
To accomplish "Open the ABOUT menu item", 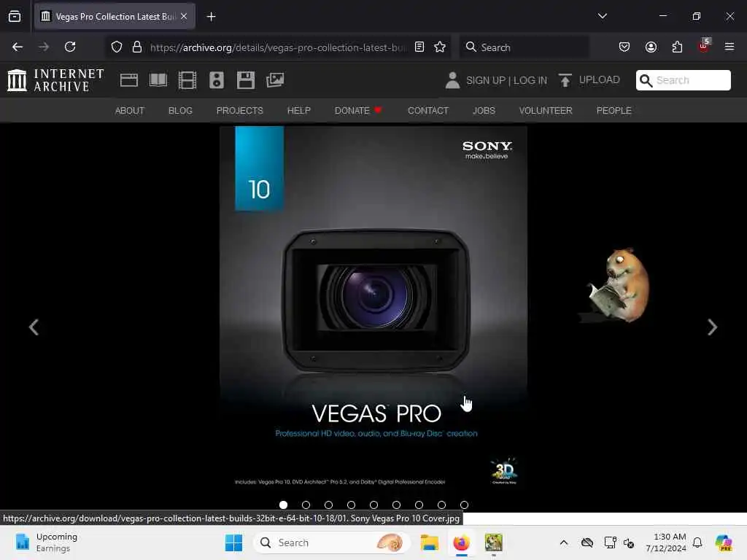I will [x=130, y=111].
